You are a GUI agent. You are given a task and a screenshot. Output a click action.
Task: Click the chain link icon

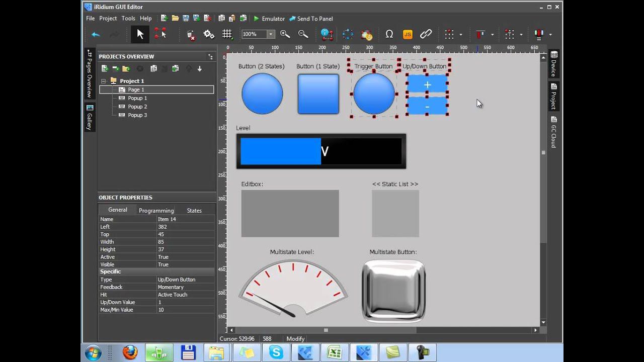tap(426, 34)
